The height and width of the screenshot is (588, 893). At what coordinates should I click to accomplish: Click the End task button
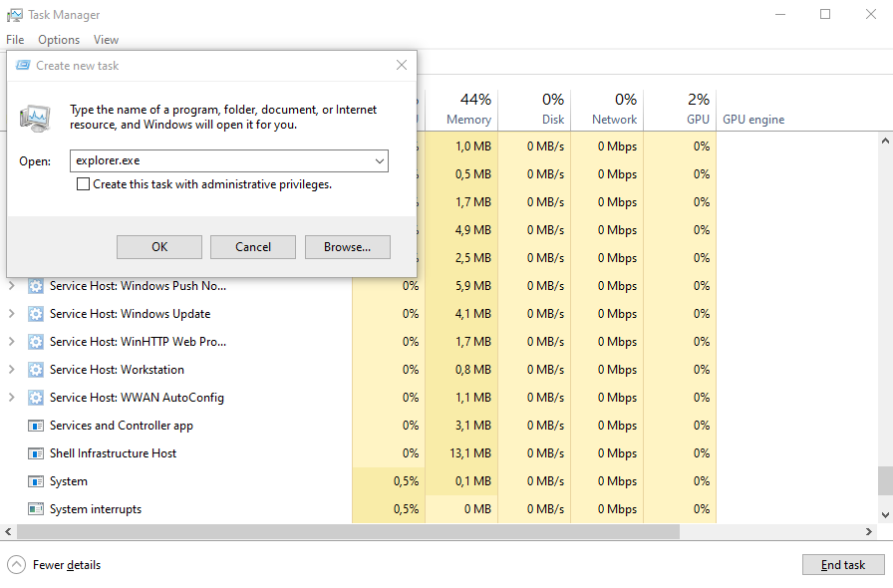(843, 565)
